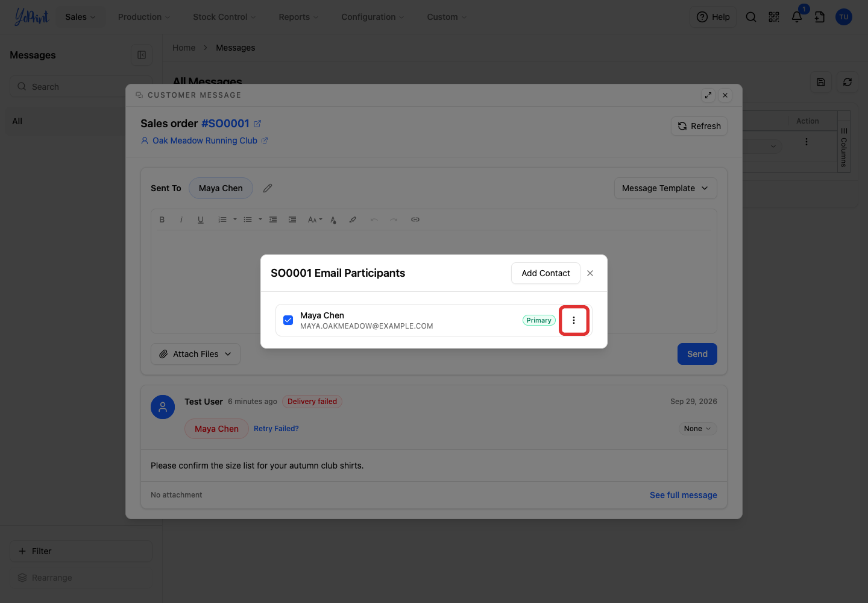The height and width of the screenshot is (603, 868).
Task: Open the Sales menu
Action: pos(80,17)
